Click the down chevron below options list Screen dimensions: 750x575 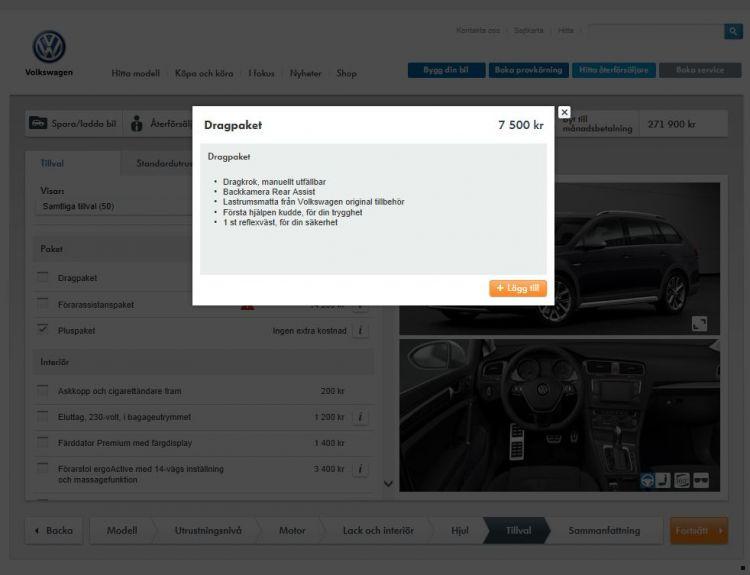pyautogui.click(x=388, y=484)
